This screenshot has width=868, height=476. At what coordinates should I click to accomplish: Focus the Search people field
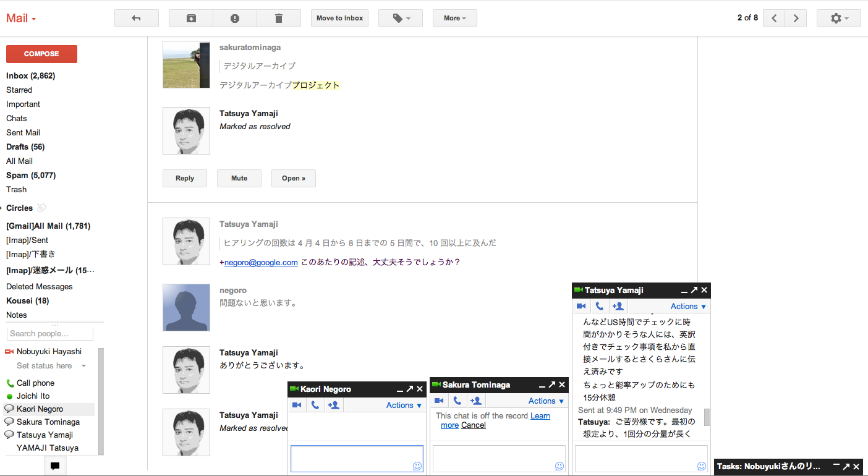pos(49,334)
